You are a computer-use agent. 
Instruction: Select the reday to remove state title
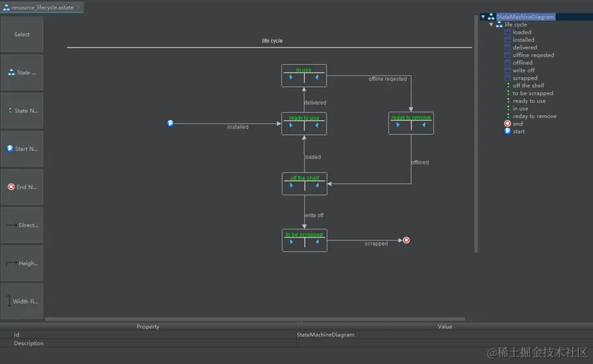pos(411,117)
